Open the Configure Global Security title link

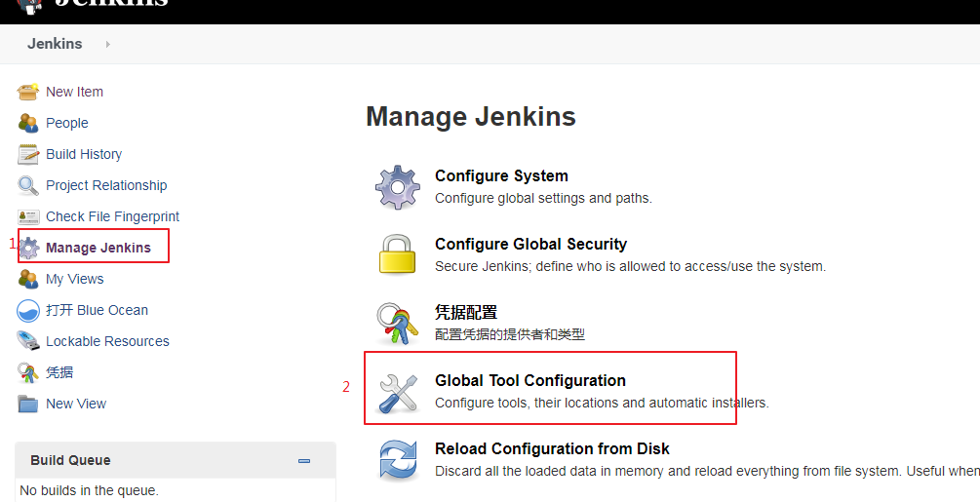[530, 244]
